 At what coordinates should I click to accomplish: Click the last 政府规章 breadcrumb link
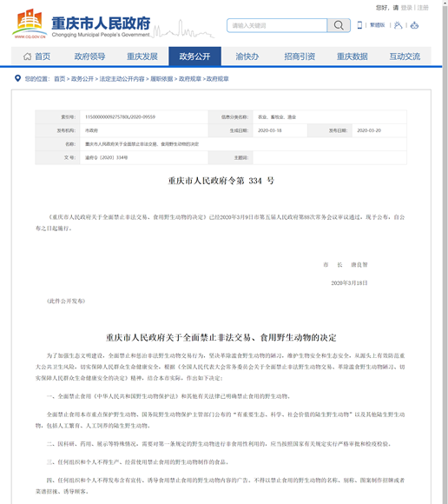pyautogui.click(x=217, y=79)
